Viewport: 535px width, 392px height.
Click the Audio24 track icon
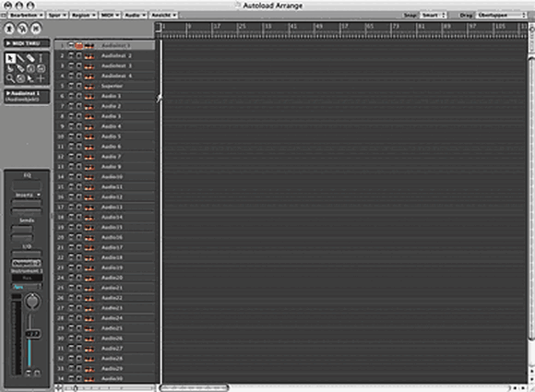point(89,318)
